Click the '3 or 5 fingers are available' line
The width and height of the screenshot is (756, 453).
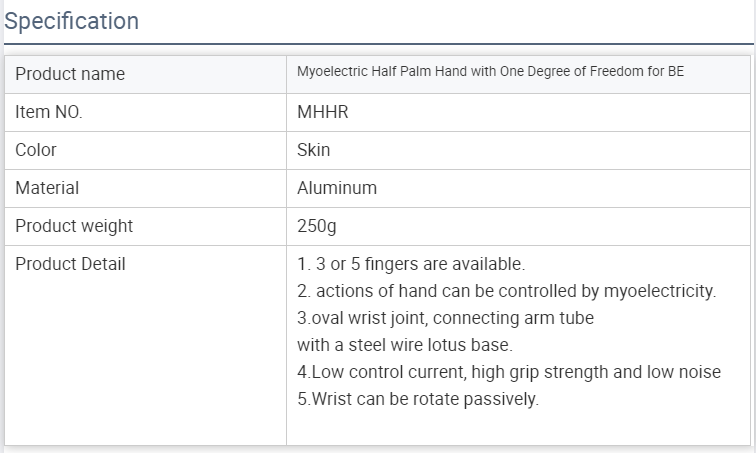[411, 264]
